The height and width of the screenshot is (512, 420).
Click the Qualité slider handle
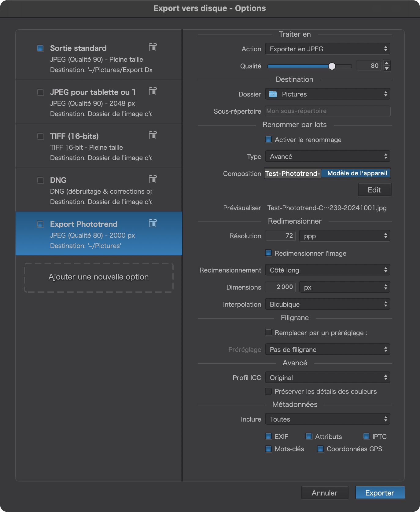point(332,66)
